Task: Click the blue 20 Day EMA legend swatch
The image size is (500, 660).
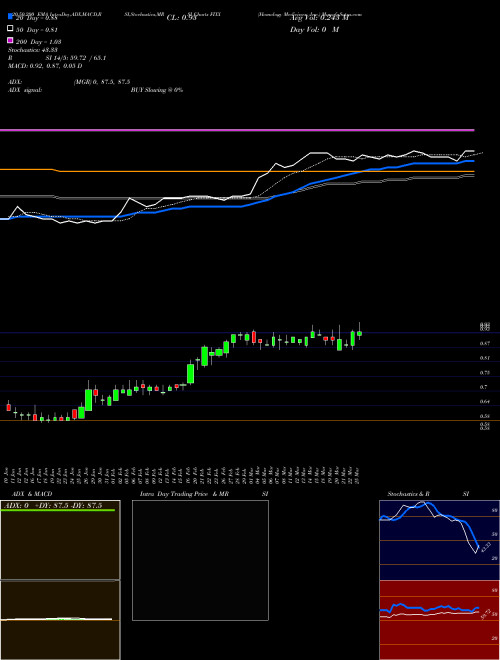Action: point(10,16)
